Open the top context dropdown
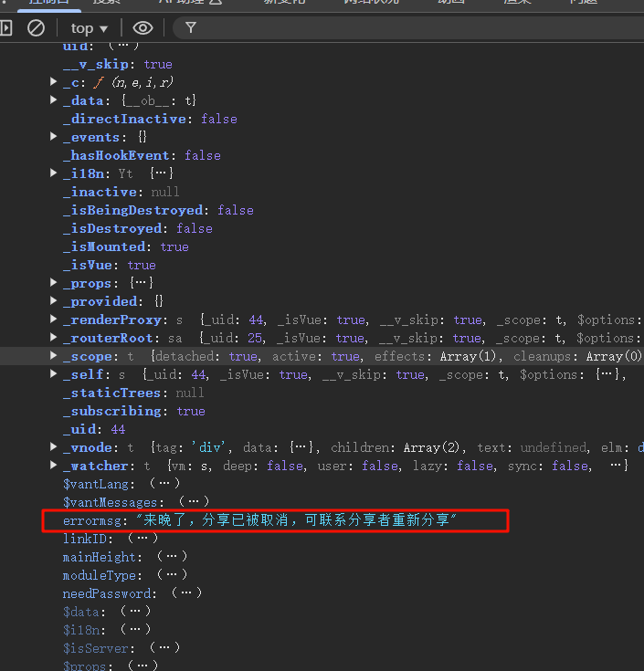644x671 pixels. [x=90, y=28]
